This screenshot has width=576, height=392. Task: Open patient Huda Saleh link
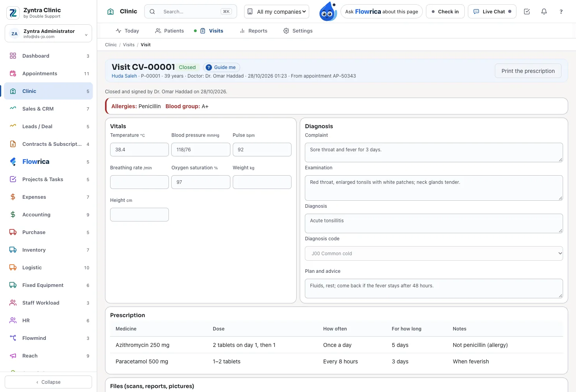point(124,76)
